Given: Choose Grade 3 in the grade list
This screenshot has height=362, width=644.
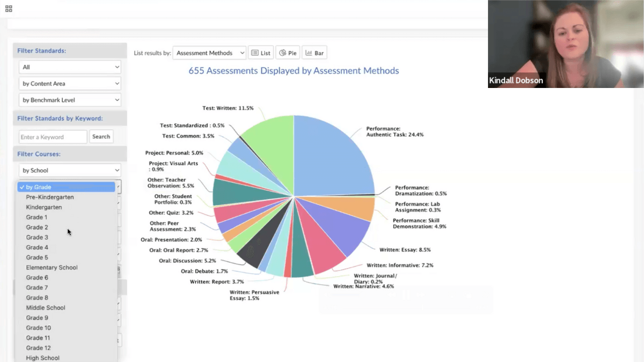Looking at the screenshot, I should 37,237.
